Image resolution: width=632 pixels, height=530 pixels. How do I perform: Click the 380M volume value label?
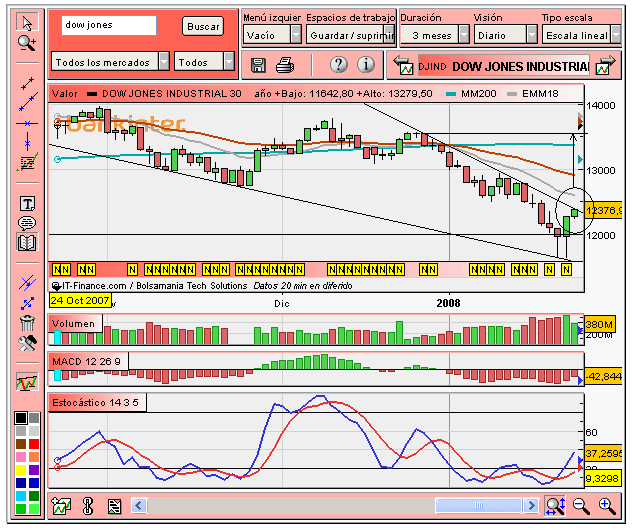pos(600,324)
